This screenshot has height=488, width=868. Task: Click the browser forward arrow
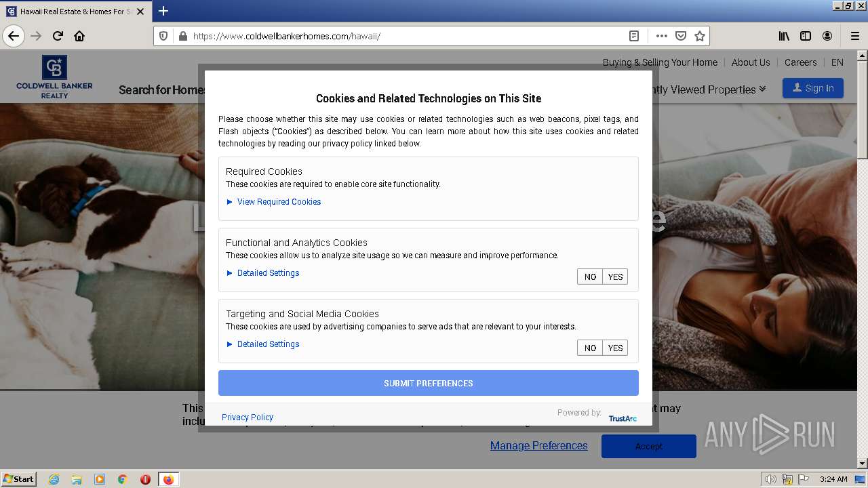point(36,36)
